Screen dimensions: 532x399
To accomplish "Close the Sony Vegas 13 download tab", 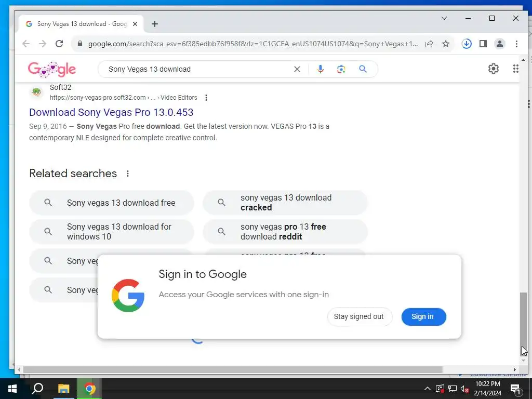I will click(x=135, y=24).
